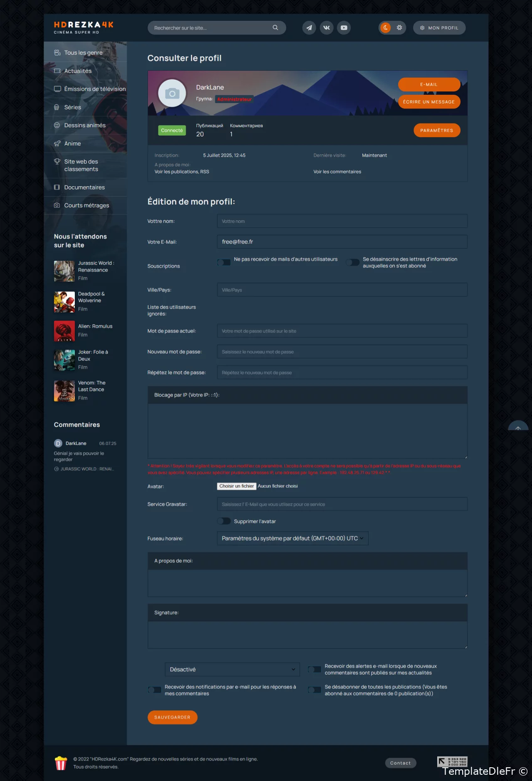Click the 'Choisir un fichier' avatar upload
This screenshot has width=532, height=781.
(x=236, y=486)
